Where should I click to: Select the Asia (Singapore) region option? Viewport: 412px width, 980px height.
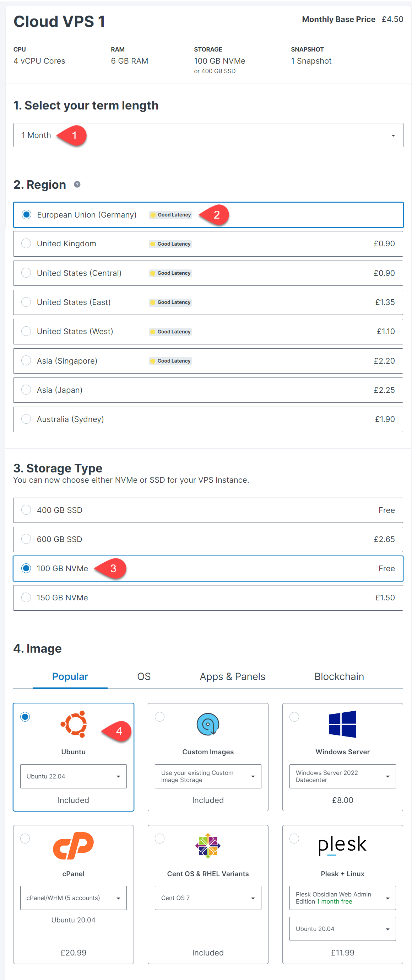point(208,361)
